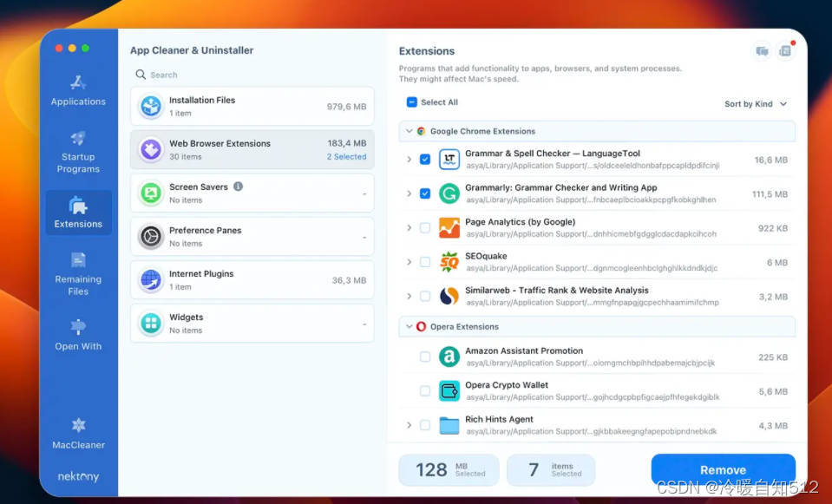Focus the Search field

pos(252,75)
